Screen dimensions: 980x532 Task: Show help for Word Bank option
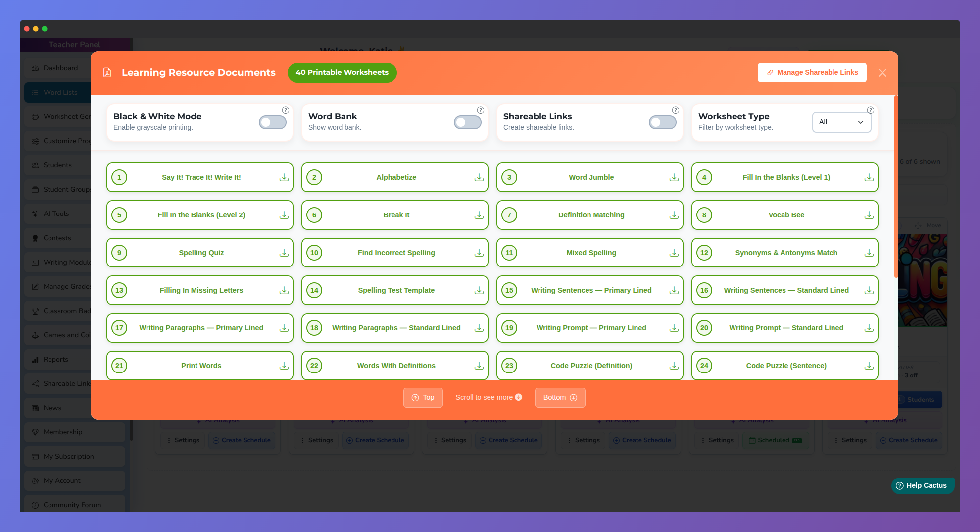coord(481,110)
